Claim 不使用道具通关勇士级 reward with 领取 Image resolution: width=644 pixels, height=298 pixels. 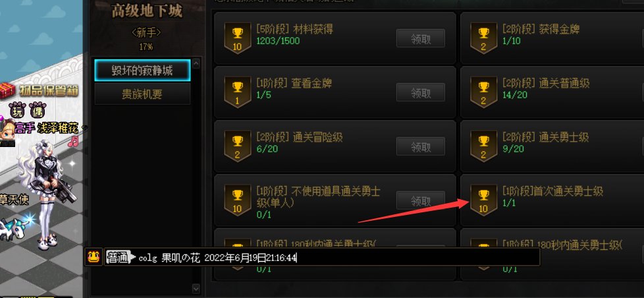421,200
